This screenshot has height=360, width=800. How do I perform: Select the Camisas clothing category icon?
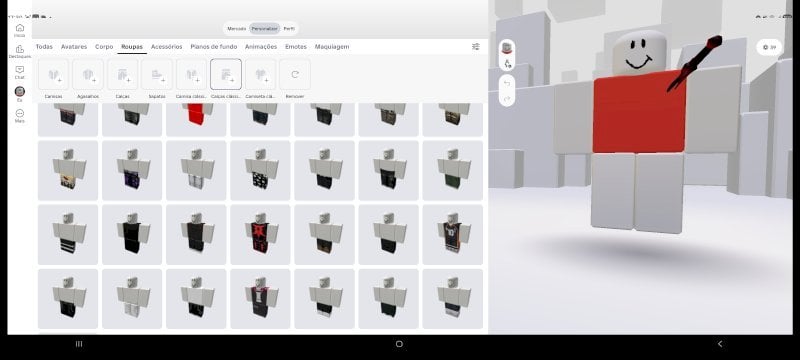click(54, 74)
